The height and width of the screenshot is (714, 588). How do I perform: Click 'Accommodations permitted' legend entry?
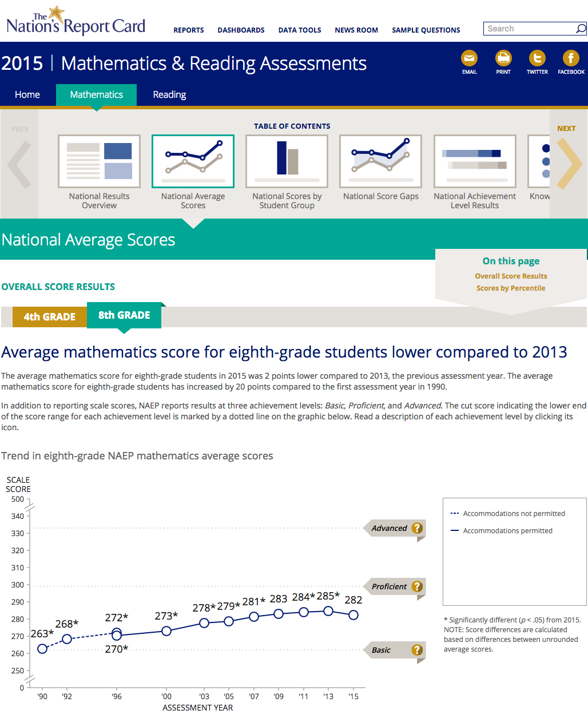tap(502, 531)
